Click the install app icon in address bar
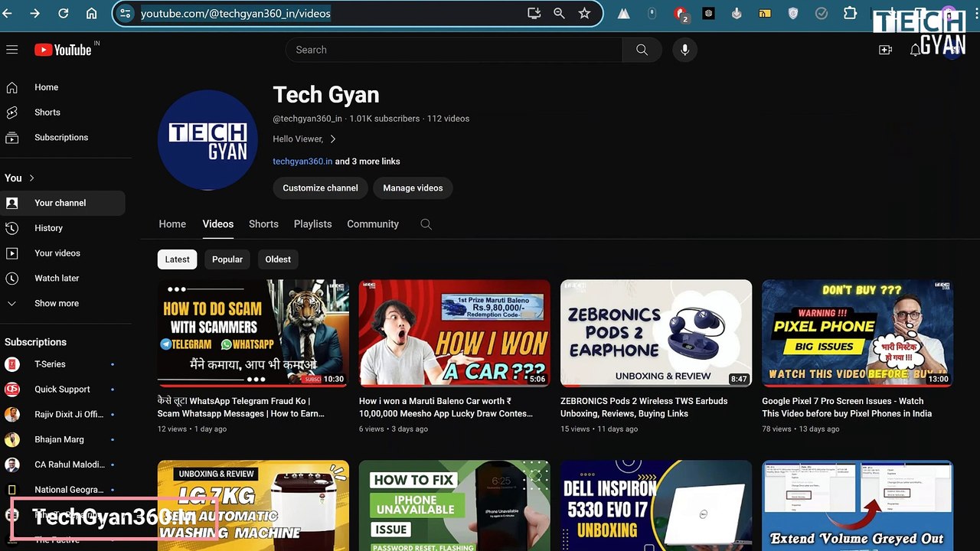980x551 pixels. (x=534, y=13)
